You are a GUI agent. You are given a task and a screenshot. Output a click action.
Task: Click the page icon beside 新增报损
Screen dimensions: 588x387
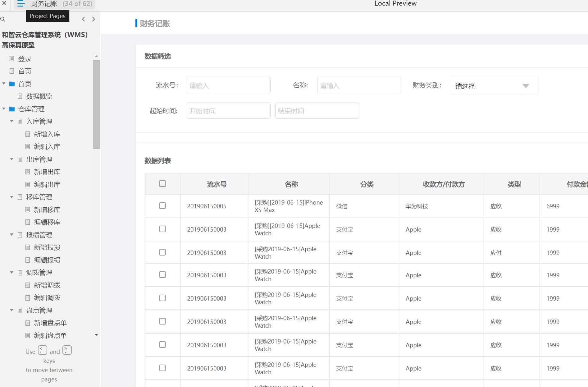[28, 247]
